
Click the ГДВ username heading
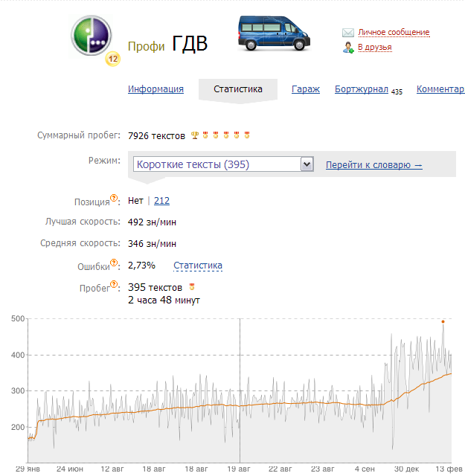coord(190,43)
